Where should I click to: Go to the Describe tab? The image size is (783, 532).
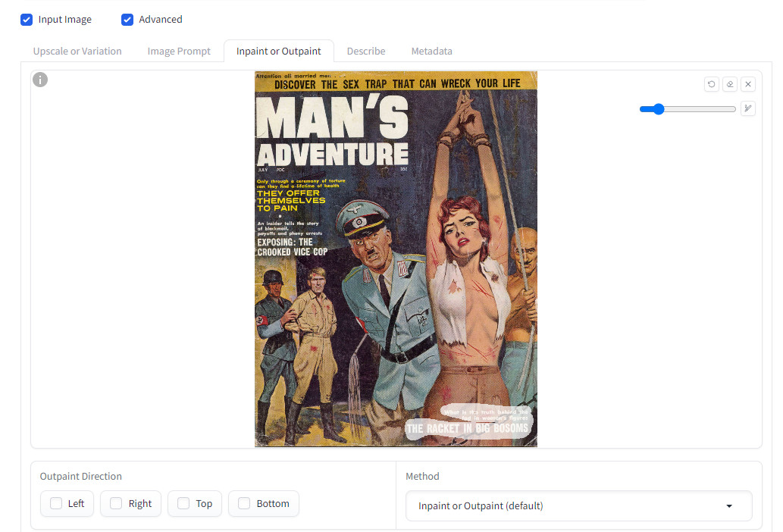pyautogui.click(x=366, y=51)
